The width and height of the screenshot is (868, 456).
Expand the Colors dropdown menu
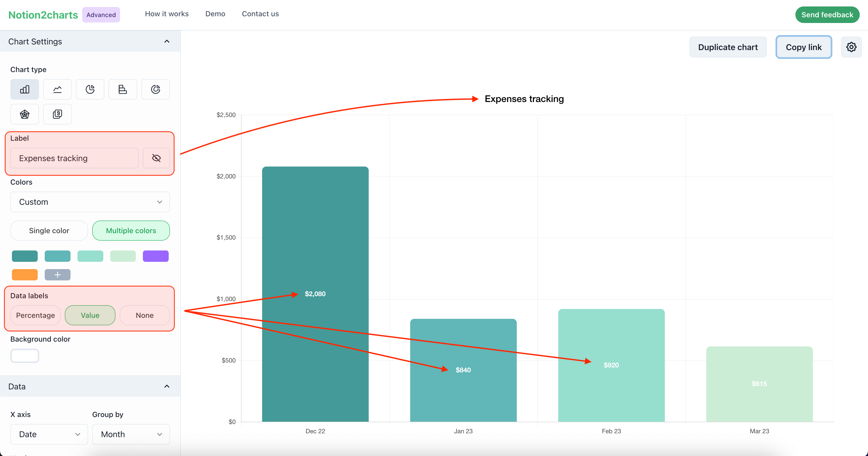click(x=90, y=201)
